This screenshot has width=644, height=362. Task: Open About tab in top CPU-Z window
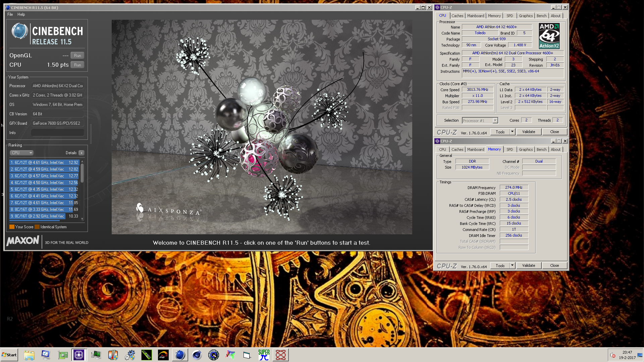pos(555,16)
